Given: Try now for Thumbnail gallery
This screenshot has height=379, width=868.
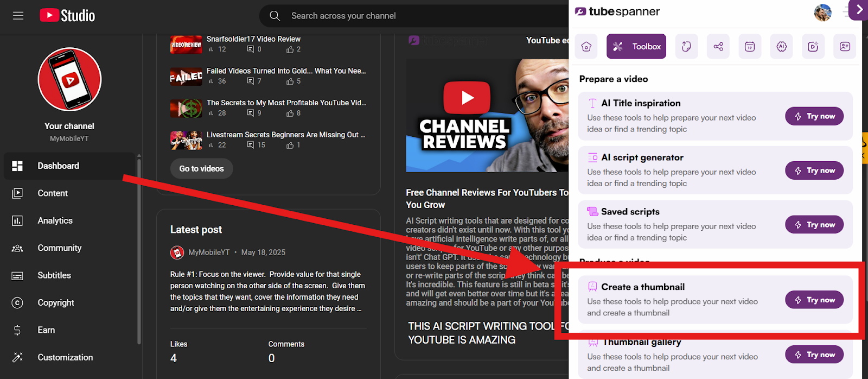Looking at the screenshot, I should (x=814, y=355).
